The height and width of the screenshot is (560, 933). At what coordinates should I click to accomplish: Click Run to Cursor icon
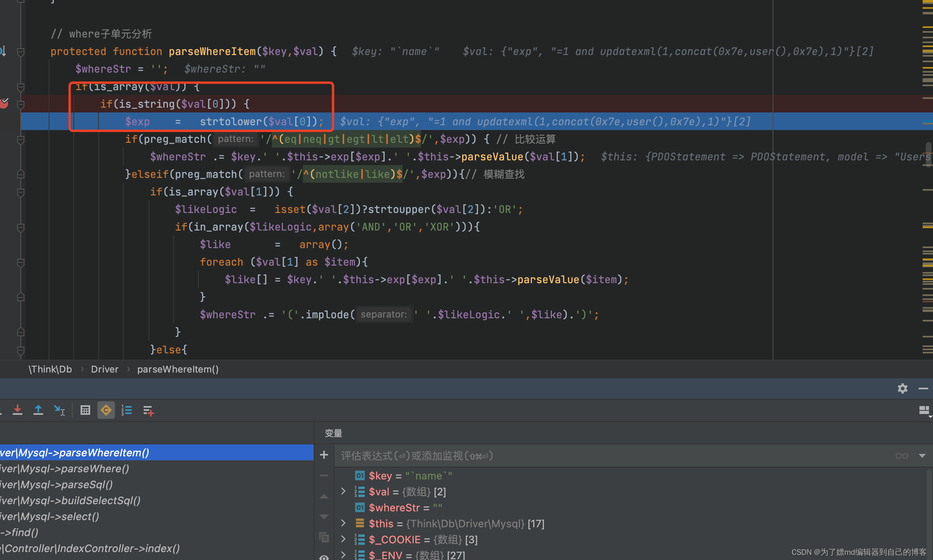(x=59, y=410)
